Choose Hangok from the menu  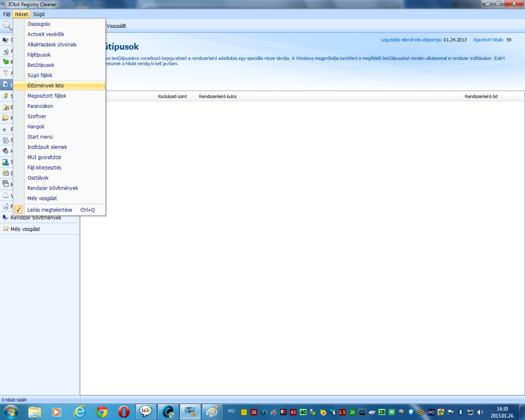click(x=59, y=127)
